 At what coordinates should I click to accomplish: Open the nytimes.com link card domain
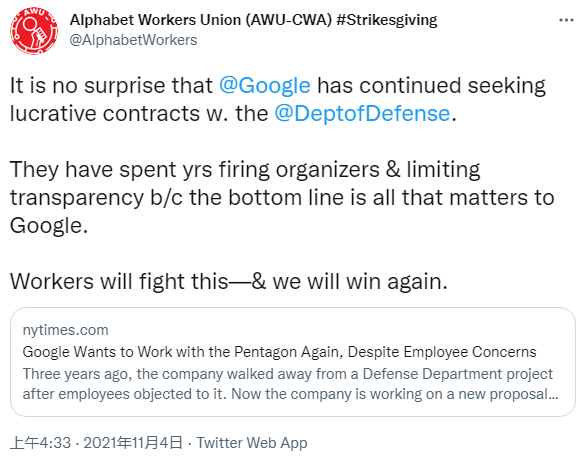click(65, 330)
